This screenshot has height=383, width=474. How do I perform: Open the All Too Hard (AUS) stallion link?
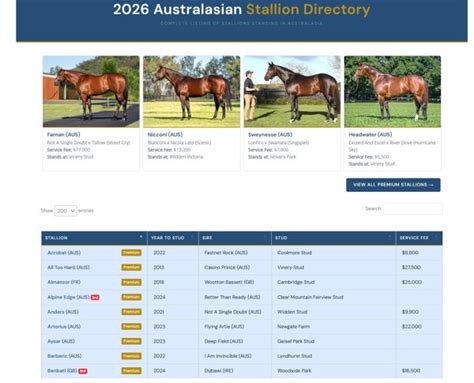click(x=69, y=267)
